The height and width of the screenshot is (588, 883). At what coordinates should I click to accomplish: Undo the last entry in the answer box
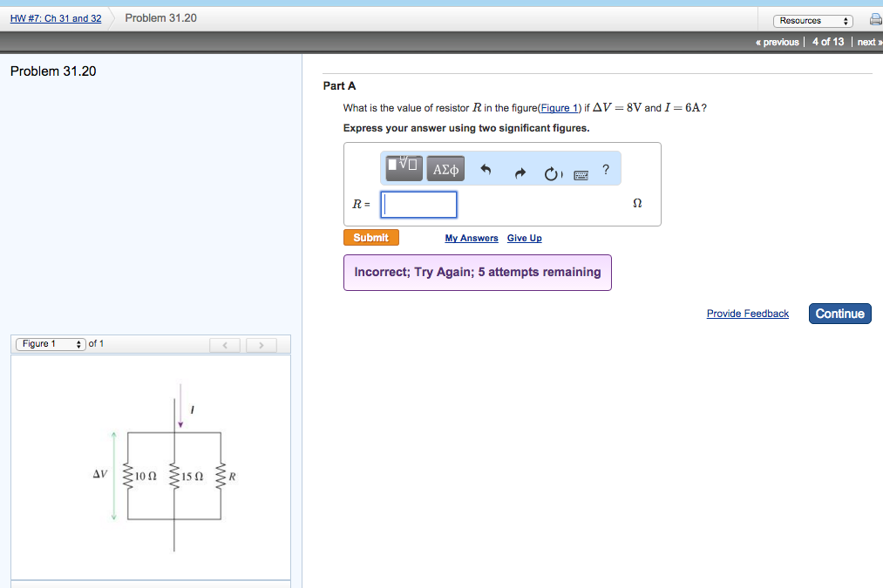(x=486, y=171)
